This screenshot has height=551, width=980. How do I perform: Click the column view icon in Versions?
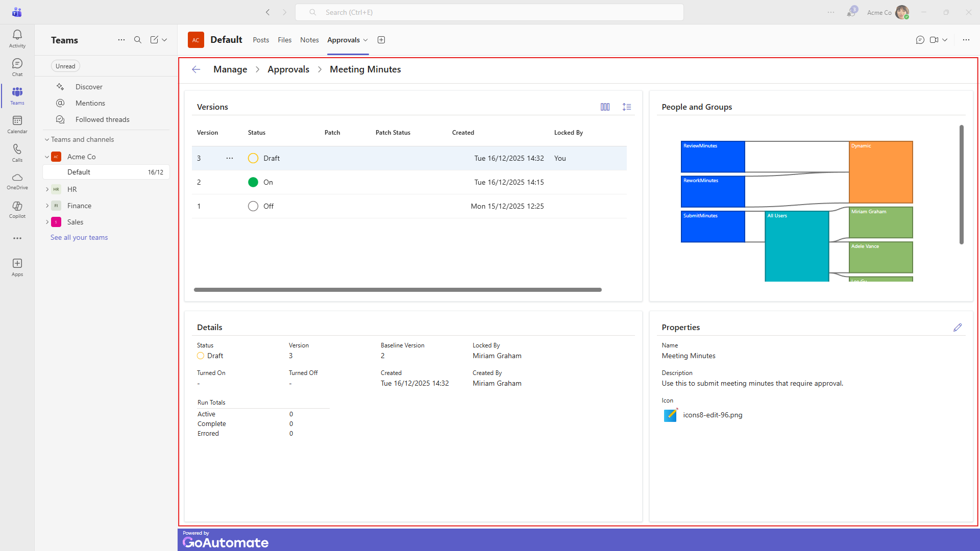click(605, 107)
